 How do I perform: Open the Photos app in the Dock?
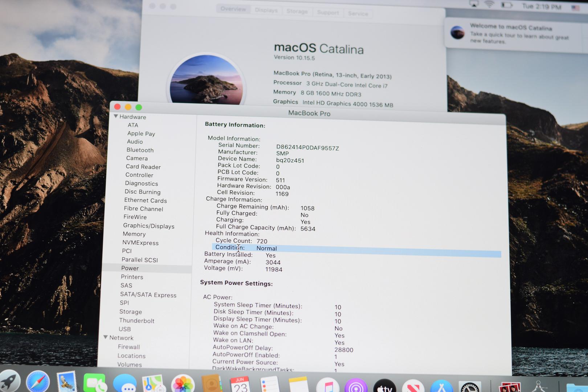(x=183, y=384)
